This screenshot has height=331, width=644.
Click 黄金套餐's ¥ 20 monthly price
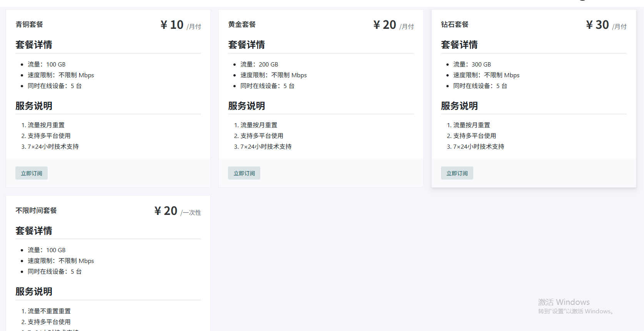tap(385, 25)
